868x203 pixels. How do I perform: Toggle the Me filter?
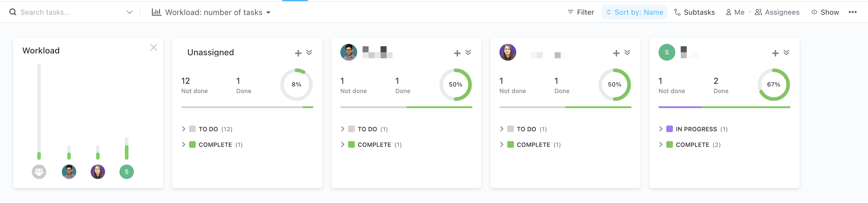(x=735, y=12)
